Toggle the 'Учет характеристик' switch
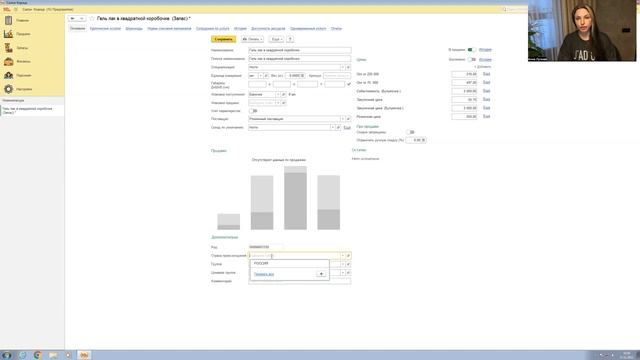 [x=253, y=111]
